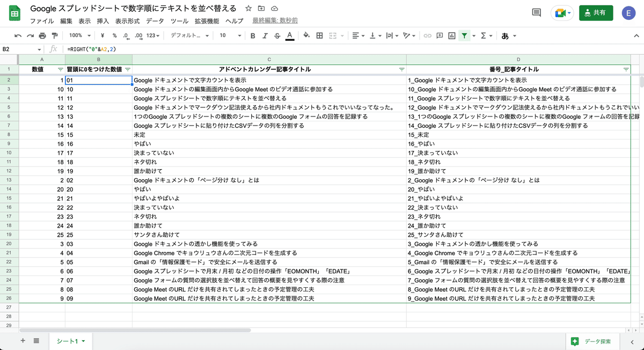Screen dimensions: 644x350
Task: Toggle strikethrough formatting
Action: (277, 35)
